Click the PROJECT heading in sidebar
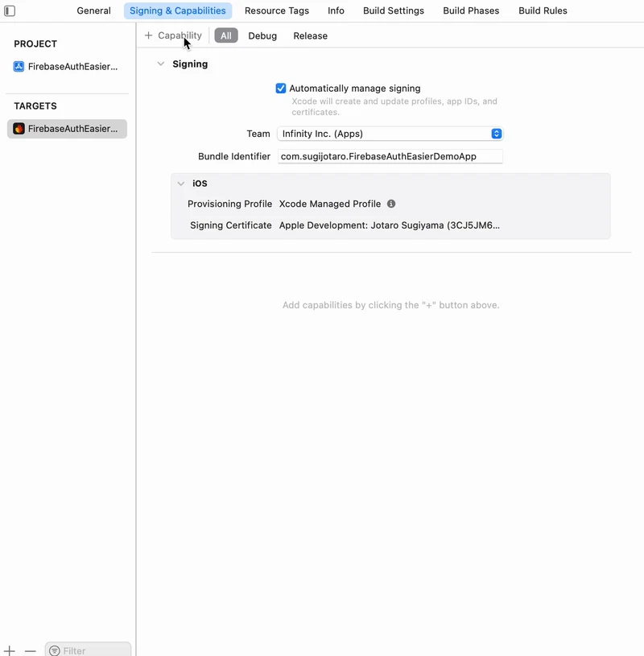The image size is (644, 656). click(x=35, y=44)
